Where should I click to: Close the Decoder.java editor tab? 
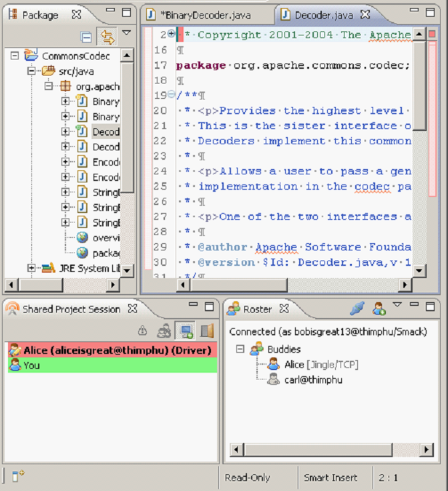pyautogui.click(x=365, y=15)
